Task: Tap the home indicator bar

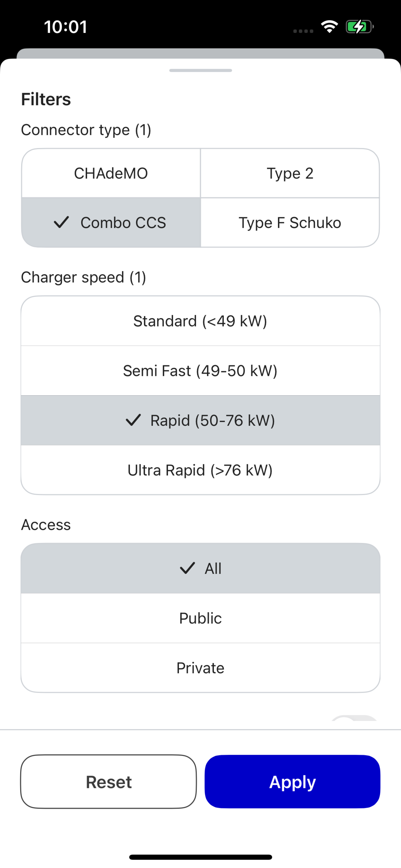Action: point(200,857)
